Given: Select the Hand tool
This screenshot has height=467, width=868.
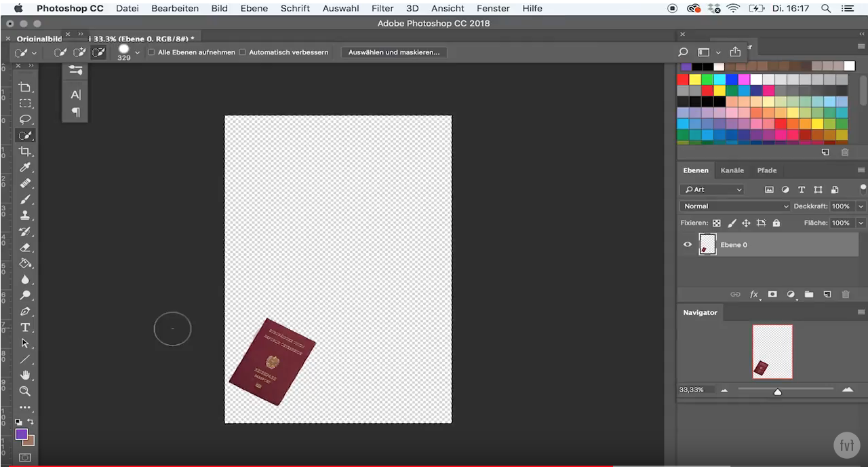Looking at the screenshot, I should tap(25, 375).
